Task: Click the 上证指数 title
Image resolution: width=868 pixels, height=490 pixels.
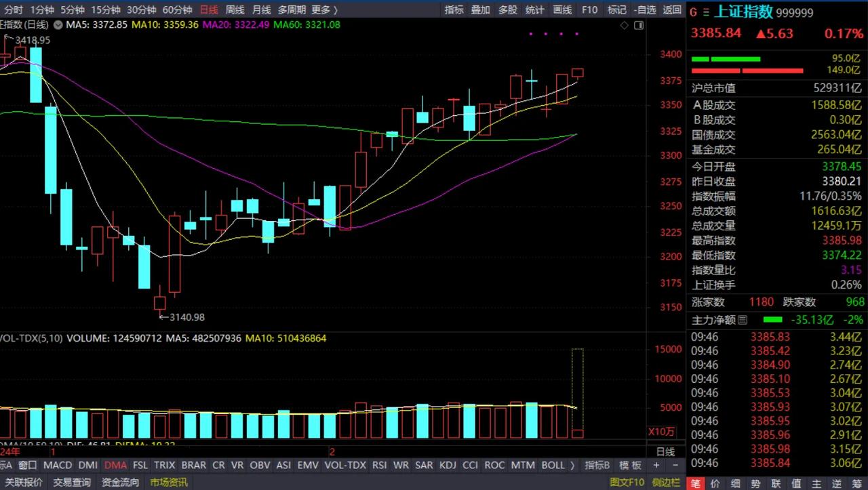Action: point(744,12)
